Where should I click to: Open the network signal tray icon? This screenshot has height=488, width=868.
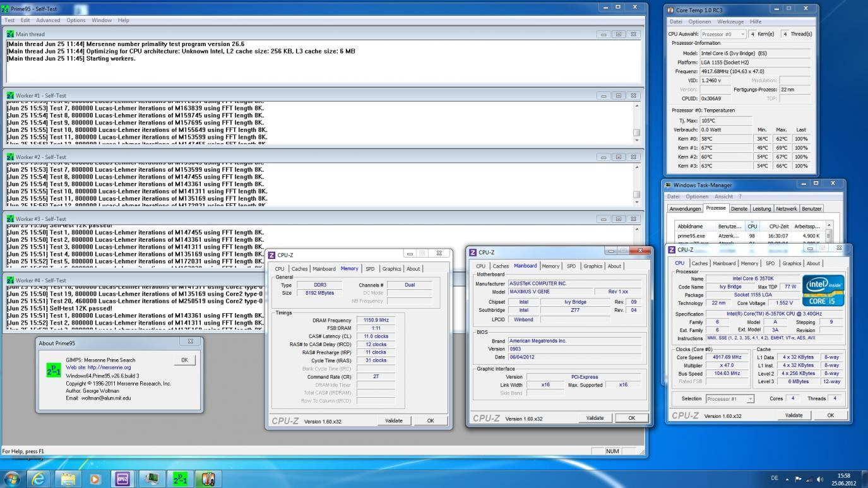810,479
